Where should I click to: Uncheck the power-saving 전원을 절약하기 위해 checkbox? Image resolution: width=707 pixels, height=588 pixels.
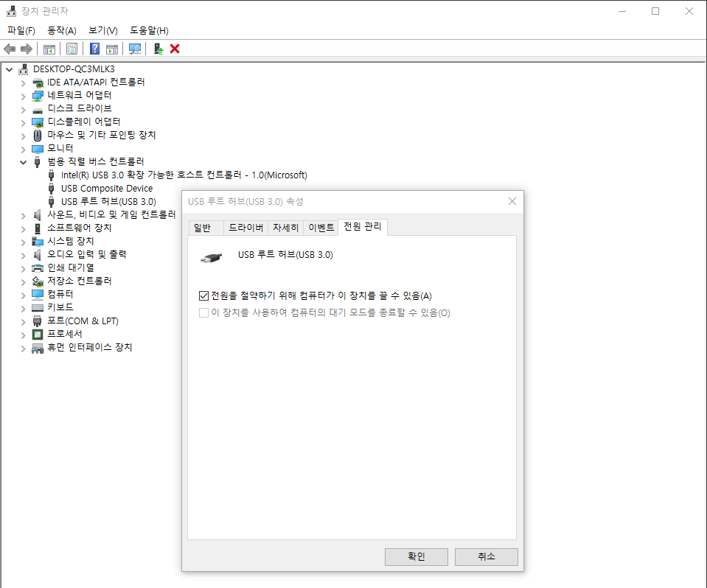click(x=203, y=296)
